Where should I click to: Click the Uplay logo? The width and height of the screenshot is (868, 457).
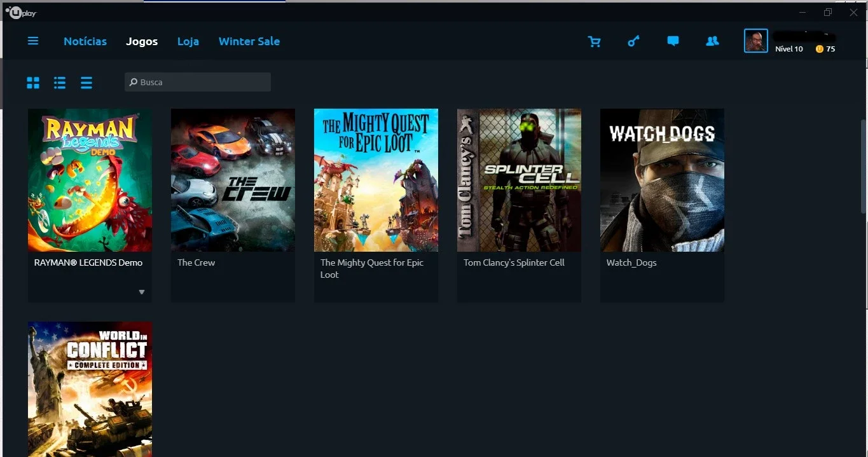pyautogui.click(x=21, y=13)
